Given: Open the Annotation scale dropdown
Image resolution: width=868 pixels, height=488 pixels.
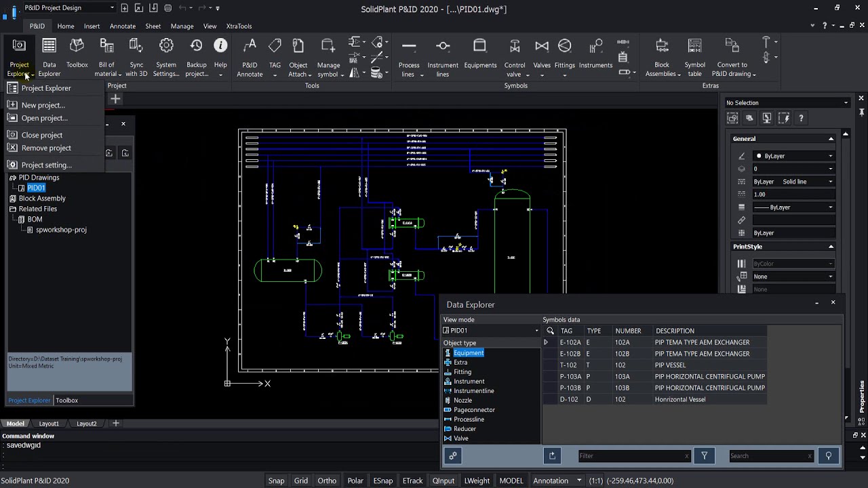Looking at the screenshot, I should (x=557, y=481).
